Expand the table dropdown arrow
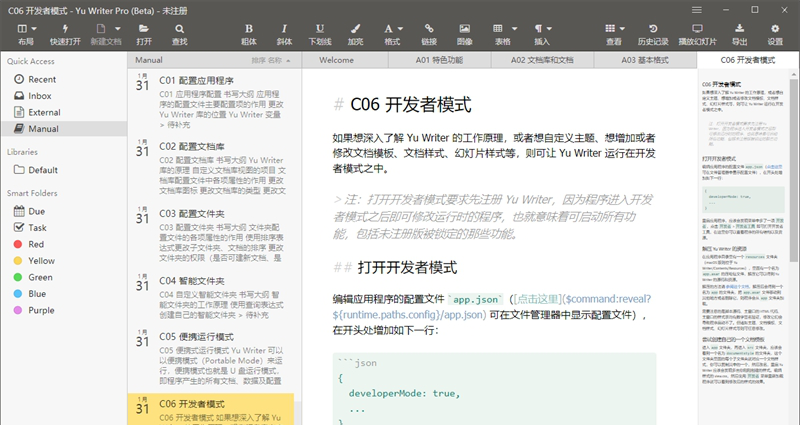 (514, 29)
